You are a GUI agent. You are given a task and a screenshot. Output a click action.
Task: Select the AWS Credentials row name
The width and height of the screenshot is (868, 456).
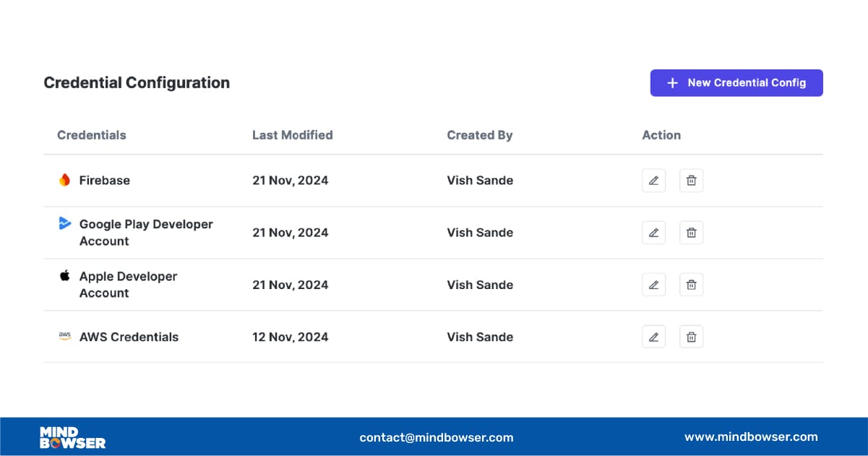(x=129, y=337)
